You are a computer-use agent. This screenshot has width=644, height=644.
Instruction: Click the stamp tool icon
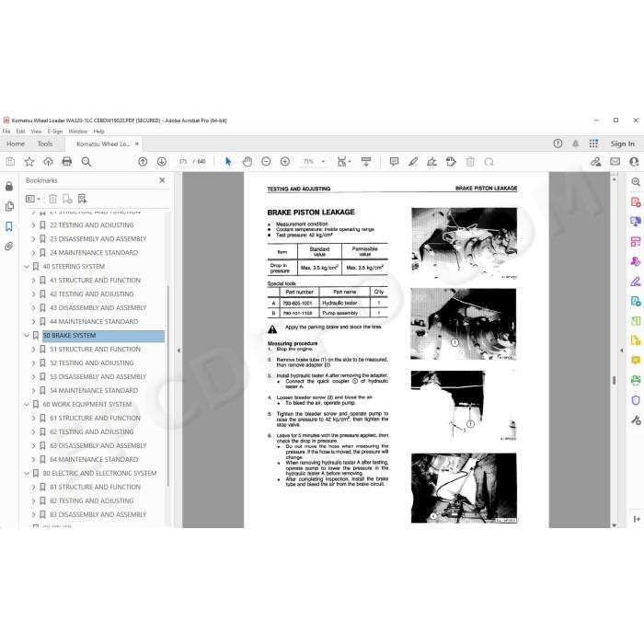pyautogui.click(x=451, y=162)
